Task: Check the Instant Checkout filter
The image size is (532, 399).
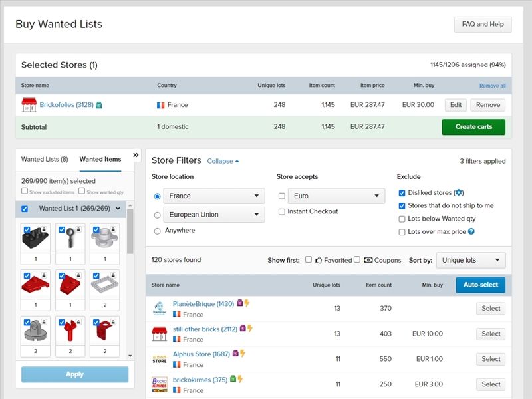Action: (x=282, y=213)
